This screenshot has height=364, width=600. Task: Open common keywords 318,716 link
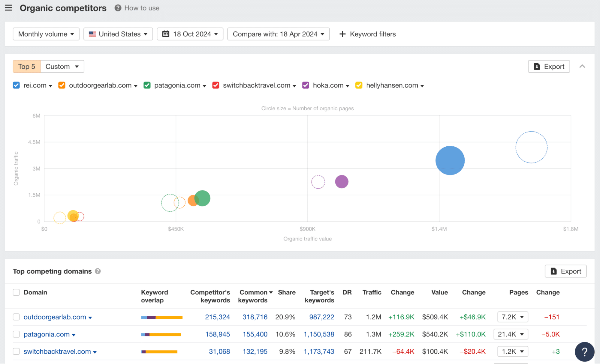(x=255, y=317)
